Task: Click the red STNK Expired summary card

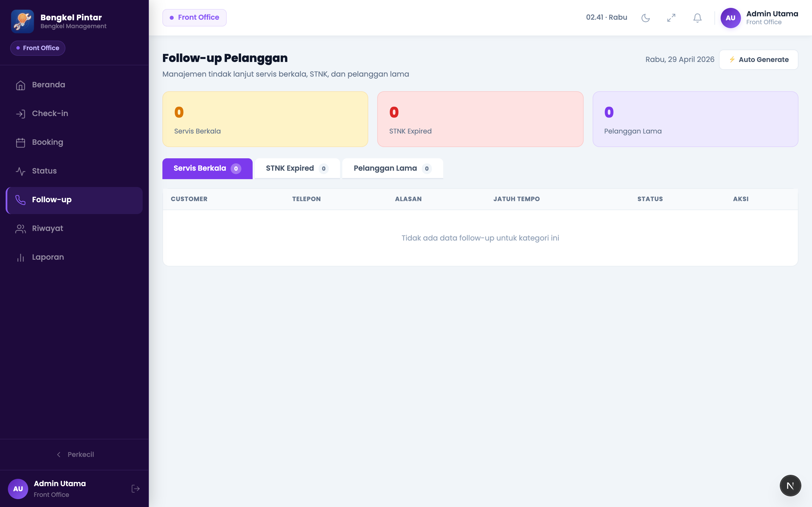Action: pos(480,119)
